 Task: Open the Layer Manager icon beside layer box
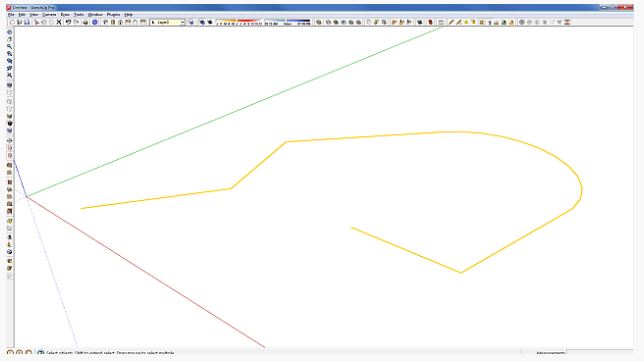[191, 22]
